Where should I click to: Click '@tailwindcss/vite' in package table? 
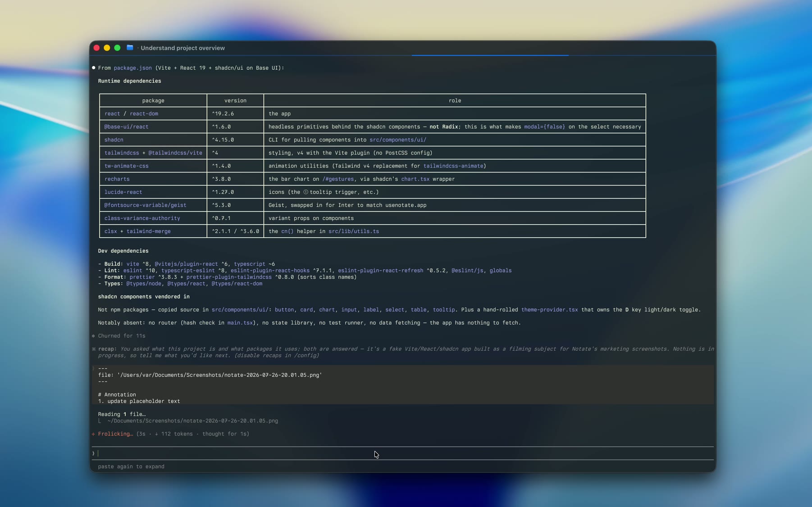(x=175, y=153)
